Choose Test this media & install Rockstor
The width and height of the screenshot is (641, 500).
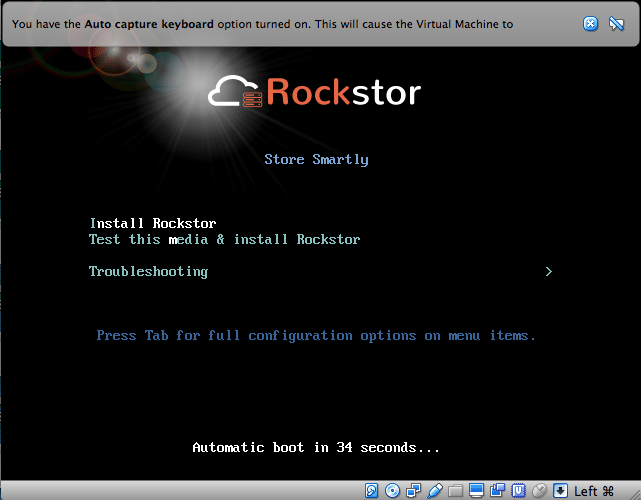click(224, 240)
